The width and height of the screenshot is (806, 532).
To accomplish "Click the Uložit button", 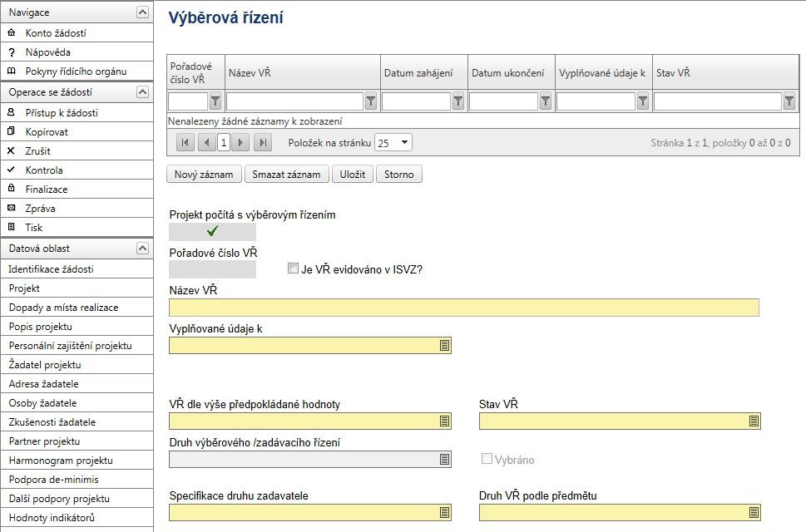I will point(353,174).
